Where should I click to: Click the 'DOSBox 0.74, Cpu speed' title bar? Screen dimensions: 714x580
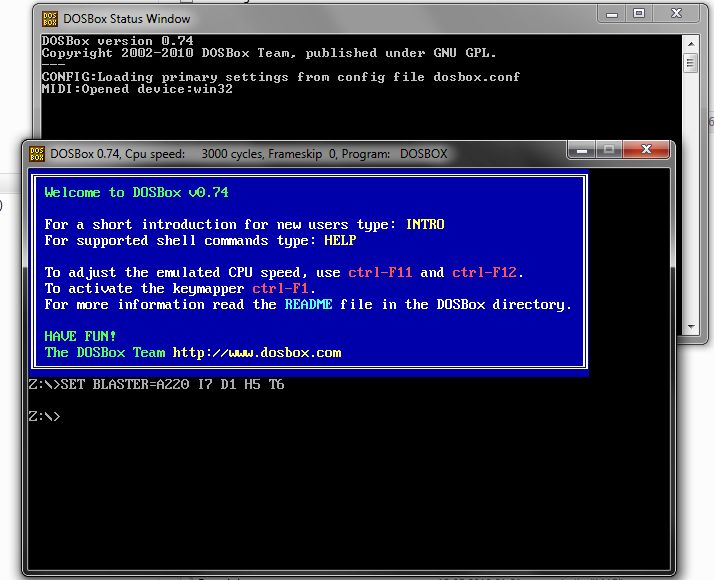click(249, 154)
